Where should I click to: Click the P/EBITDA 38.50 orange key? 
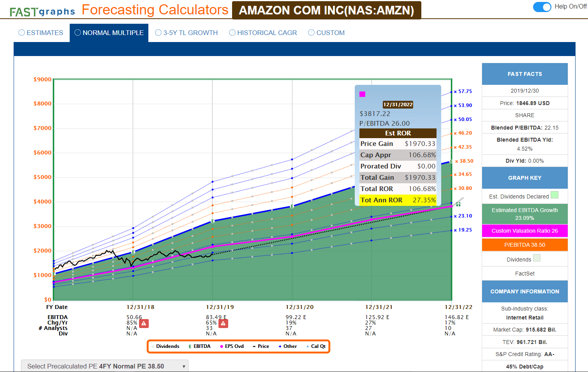[525, 245]
